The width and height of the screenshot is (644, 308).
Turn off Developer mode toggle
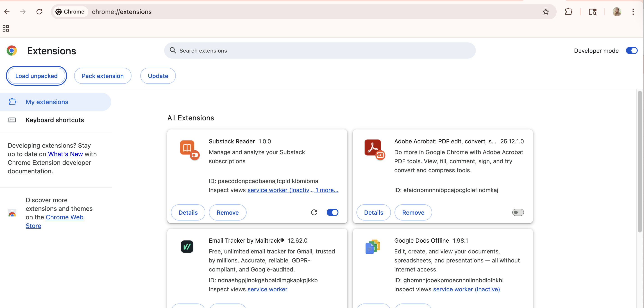(x=631, y=51)
